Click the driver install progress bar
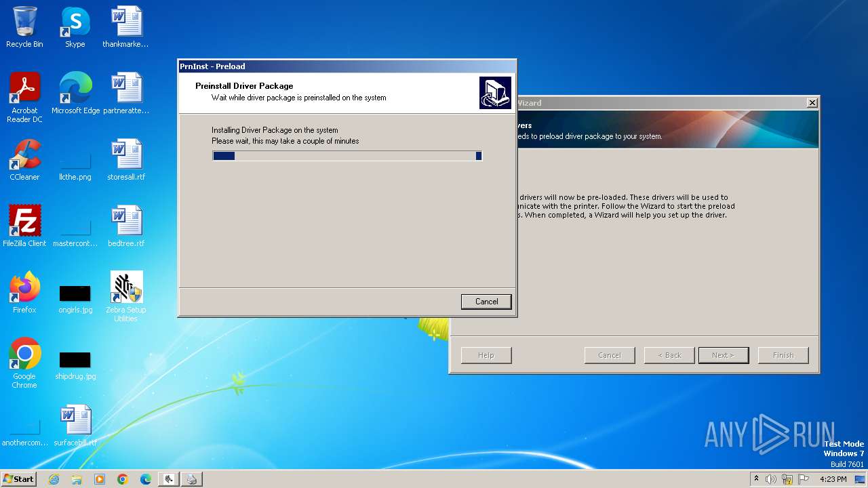The height and width of the screenshot is (488, 868). 347,156
